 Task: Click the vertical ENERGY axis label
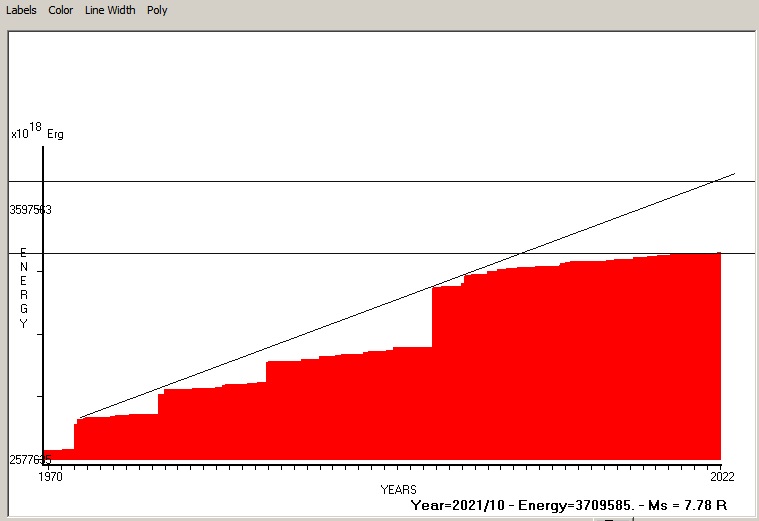24,289
